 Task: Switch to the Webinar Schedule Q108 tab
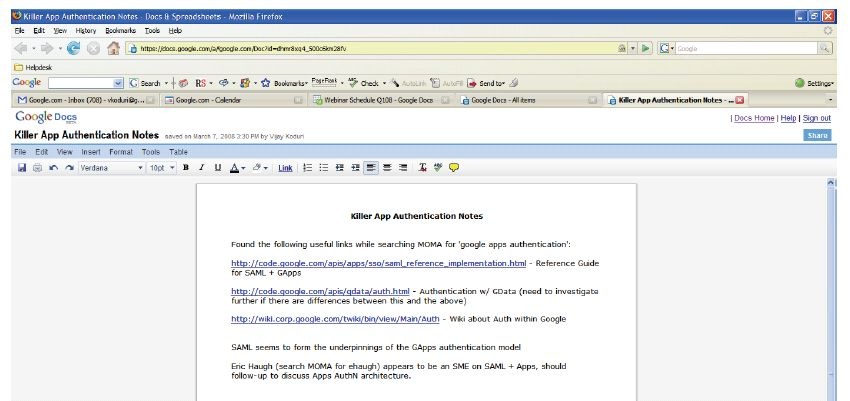pyautogui.click(x=381, y=100)
